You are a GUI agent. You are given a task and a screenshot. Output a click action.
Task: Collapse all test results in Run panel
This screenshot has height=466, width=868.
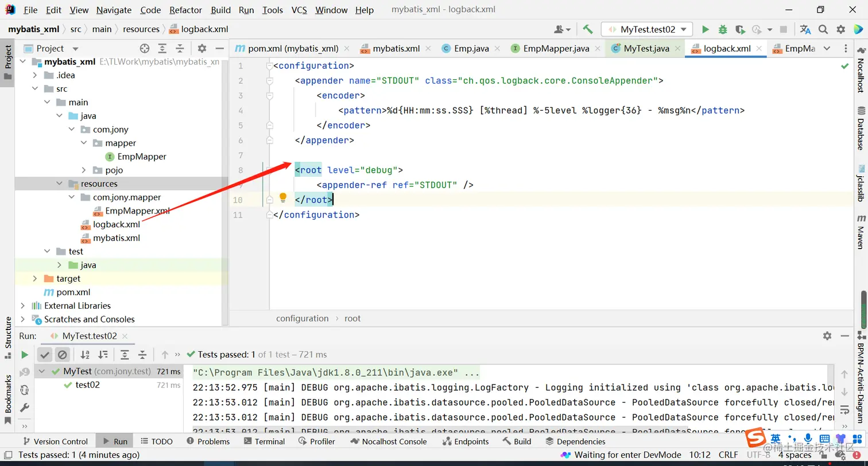(142, 355)
